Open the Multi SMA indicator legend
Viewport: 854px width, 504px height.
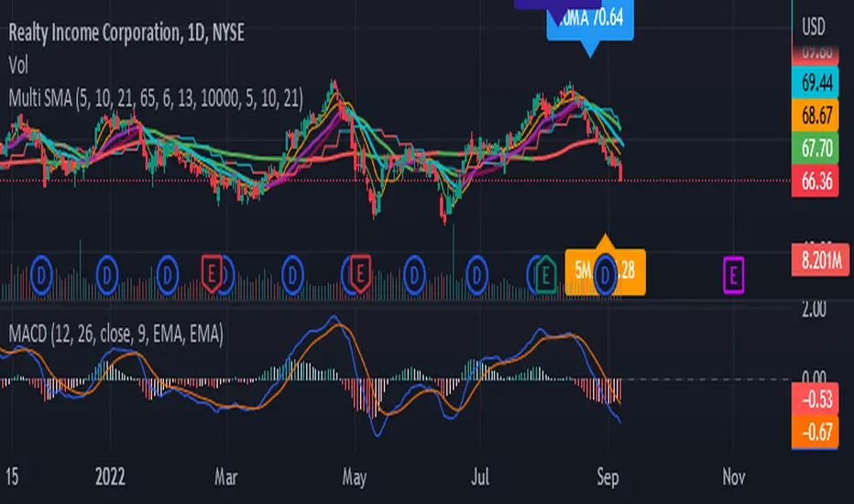coord(156,99)
